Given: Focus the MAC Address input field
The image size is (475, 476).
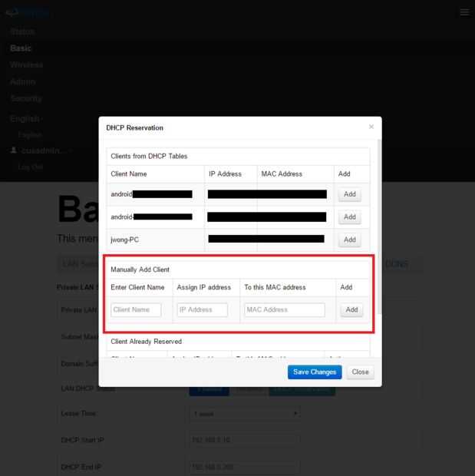Looking at the screenshot, I should point(285,310).
